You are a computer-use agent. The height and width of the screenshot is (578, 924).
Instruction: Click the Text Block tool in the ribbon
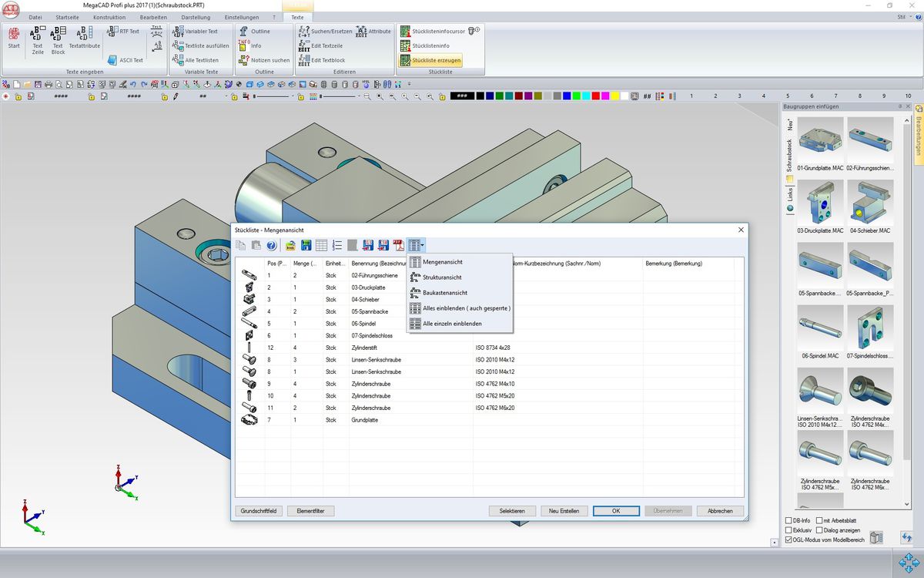[x=58, y=39]
